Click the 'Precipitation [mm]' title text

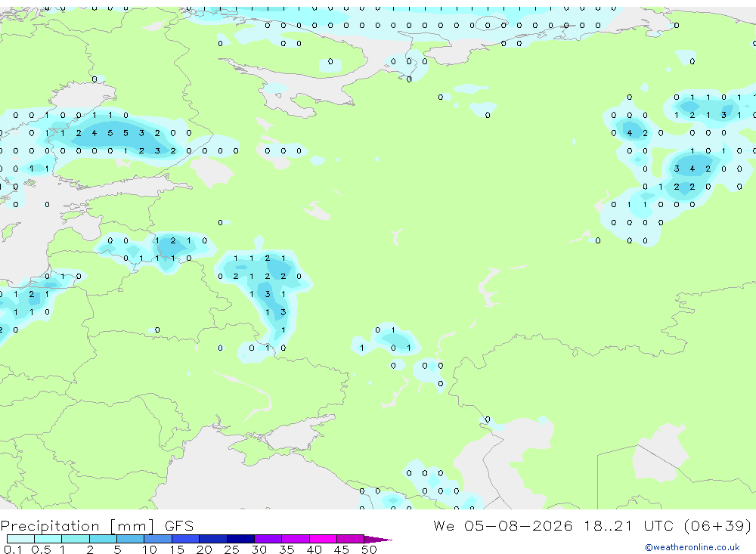coord(77,526)
